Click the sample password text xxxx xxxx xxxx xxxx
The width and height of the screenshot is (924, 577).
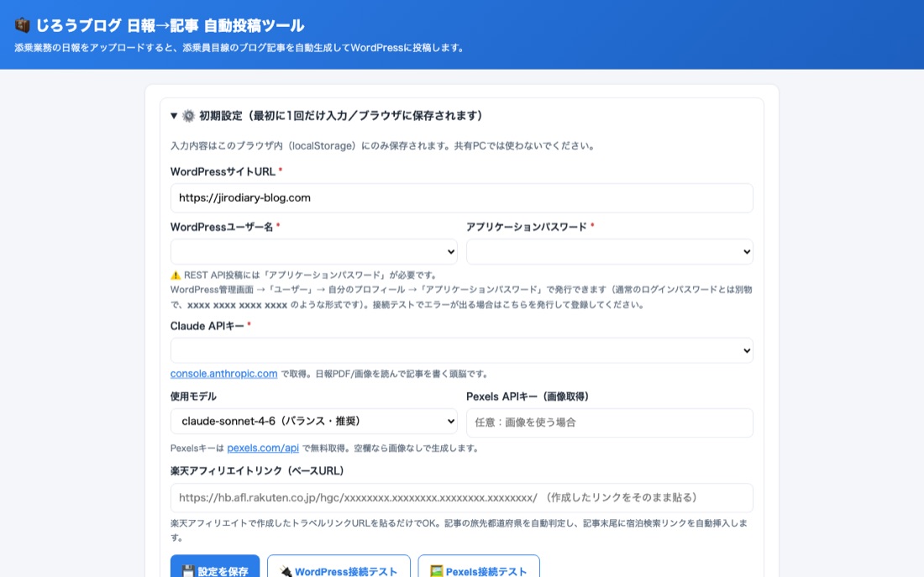[237, 305]
